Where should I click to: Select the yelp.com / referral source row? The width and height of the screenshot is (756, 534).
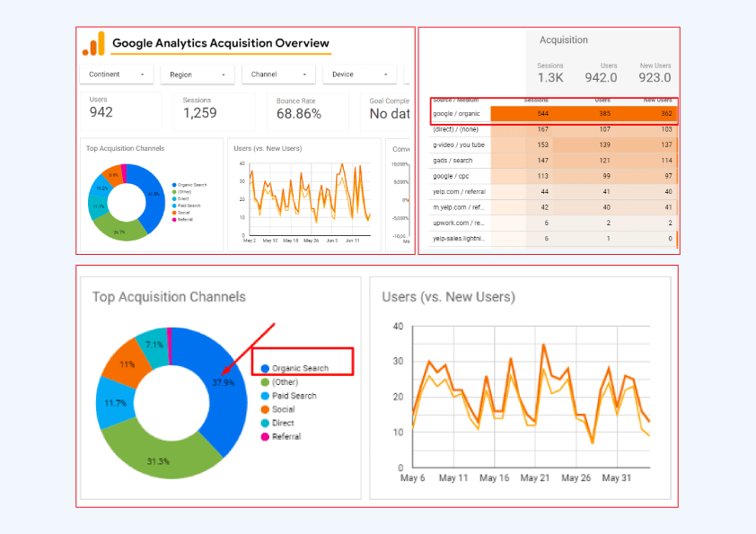coord(553,192)
